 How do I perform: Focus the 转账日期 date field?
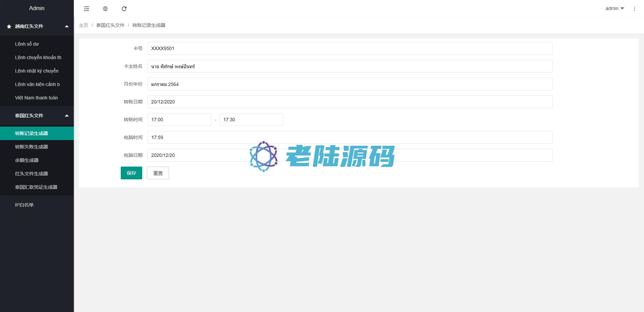point(350,102)
